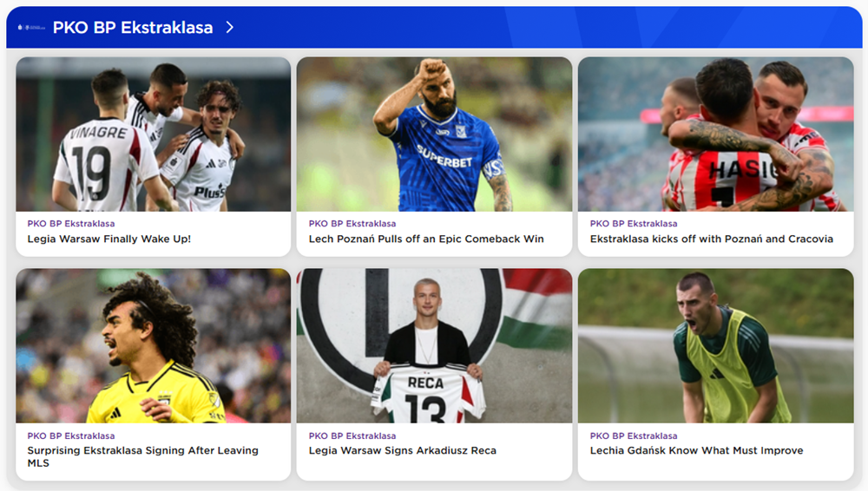
Task: Open 'Surprising Ekstraklasa Signing After Leaving MLS' article
Action: click(143, 456)
